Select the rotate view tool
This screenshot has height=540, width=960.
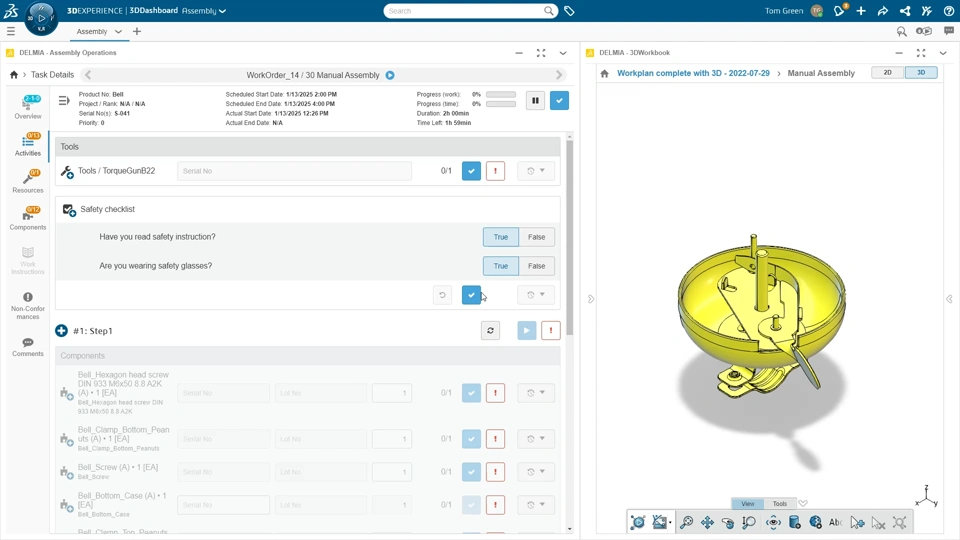727,522
